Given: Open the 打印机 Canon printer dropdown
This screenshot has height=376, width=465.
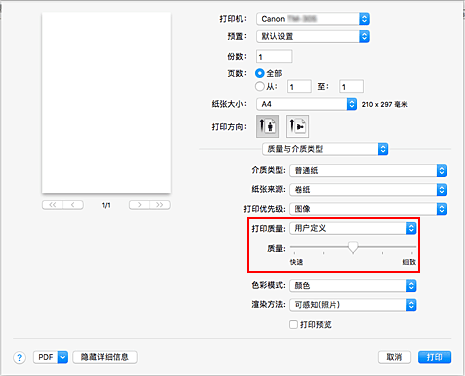Looking at the screenshot, I should click(313, 19).
